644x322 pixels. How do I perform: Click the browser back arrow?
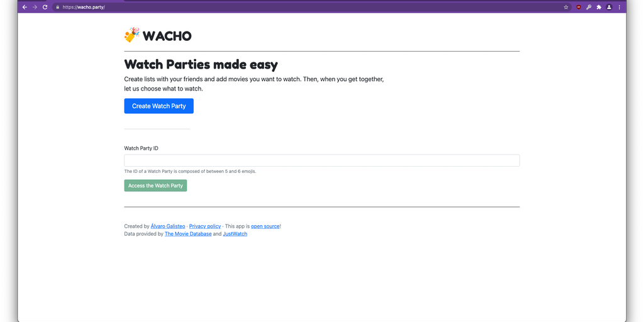tap(25, 7)
